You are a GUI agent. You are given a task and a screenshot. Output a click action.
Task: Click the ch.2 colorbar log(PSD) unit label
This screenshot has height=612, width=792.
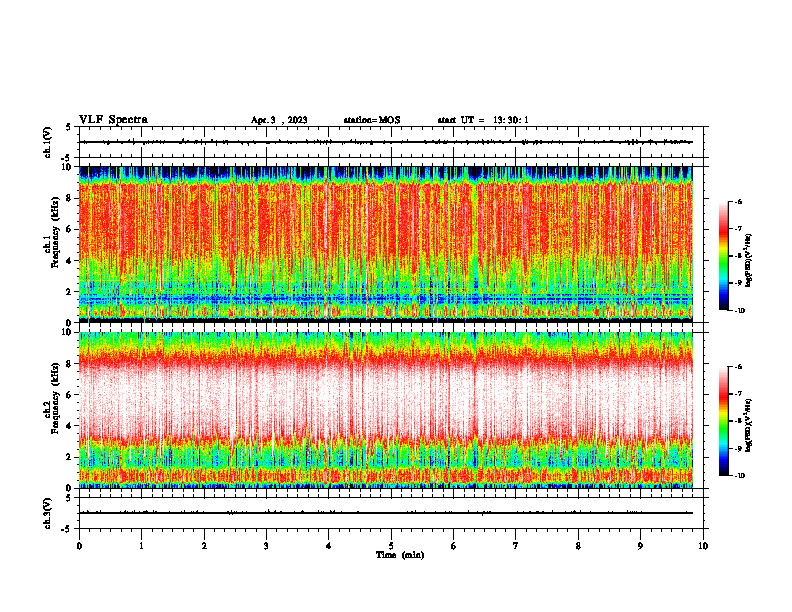pyautogui.click(x=749, y=425)
